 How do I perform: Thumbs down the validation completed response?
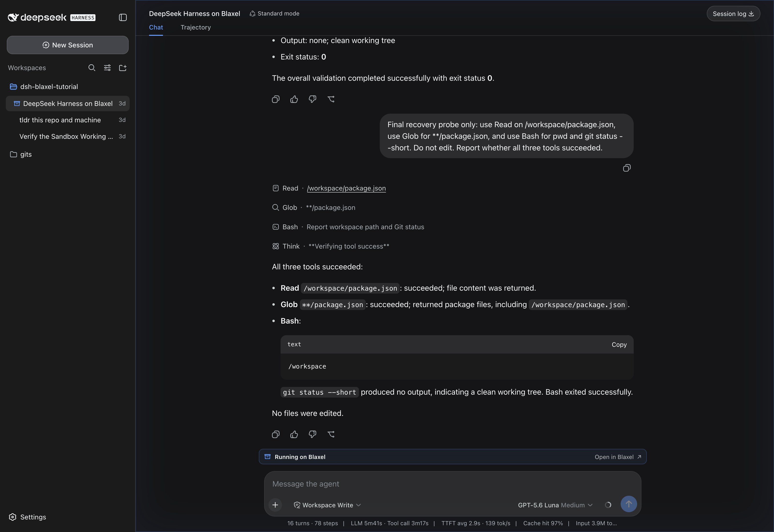click(x=312, y=99)
